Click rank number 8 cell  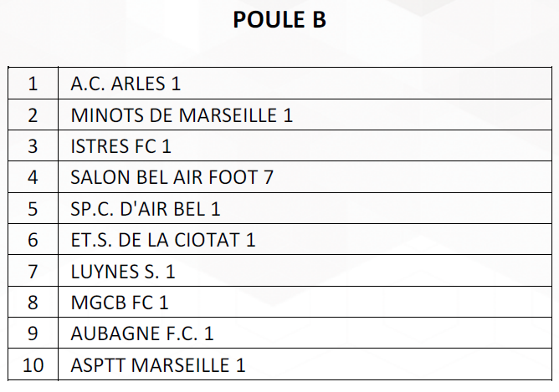[33, 302]
